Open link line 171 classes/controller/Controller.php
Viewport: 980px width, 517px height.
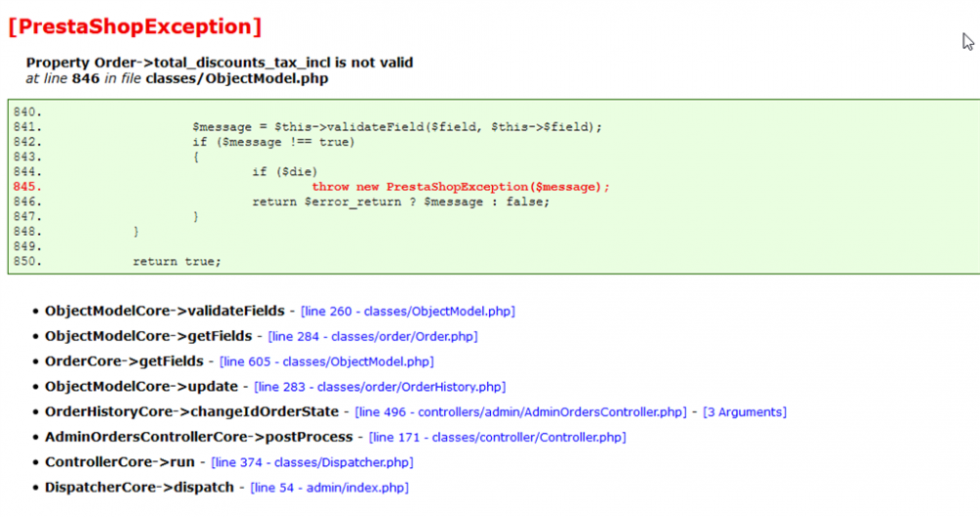click(498, 437)
